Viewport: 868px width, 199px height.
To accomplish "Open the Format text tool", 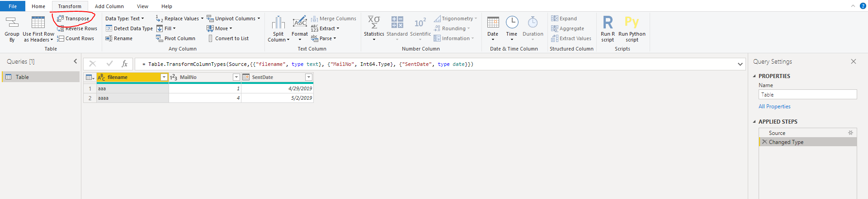I will [300, 29].
